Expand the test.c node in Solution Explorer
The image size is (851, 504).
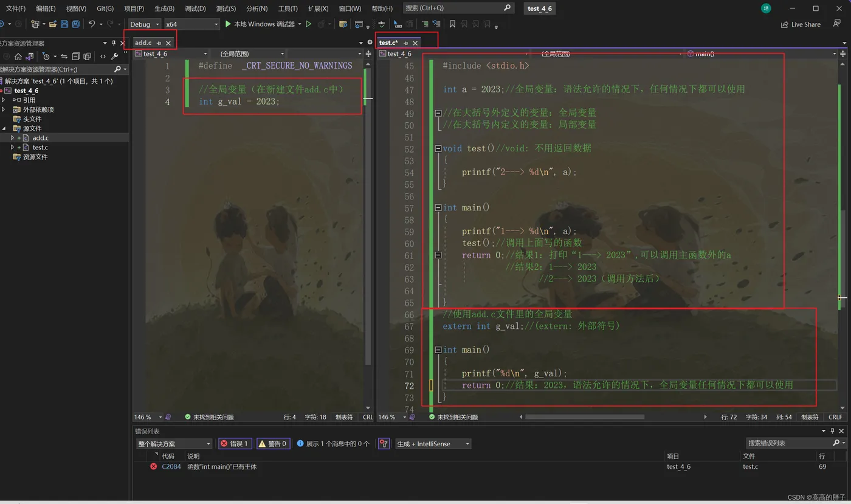(12, 148)
